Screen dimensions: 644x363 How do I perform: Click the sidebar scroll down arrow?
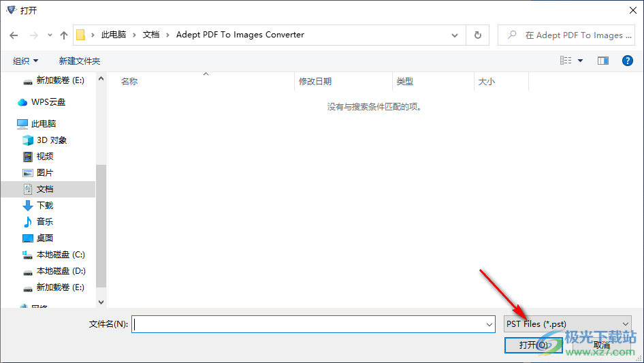pyautogui.click(x=101, y=302)
